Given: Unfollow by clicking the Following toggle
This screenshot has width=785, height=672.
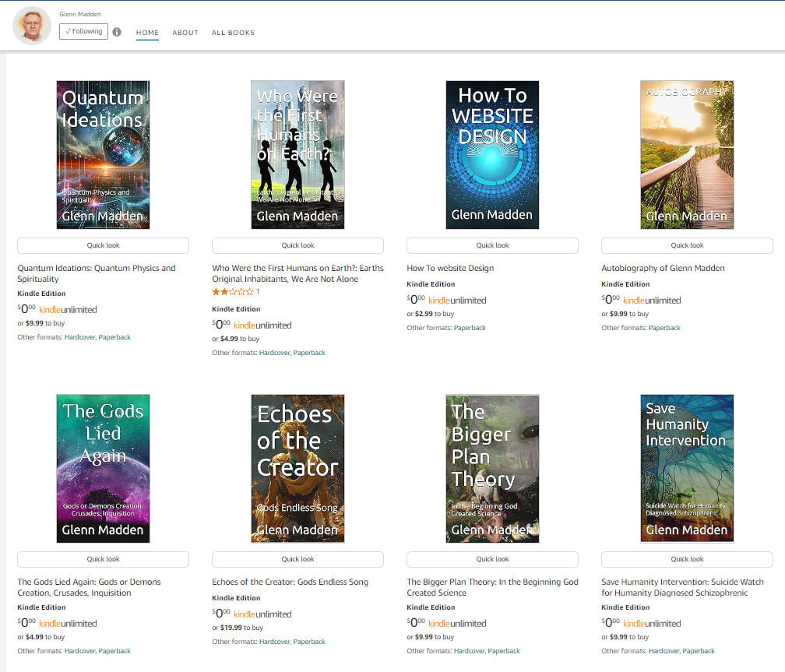Looking at the screenshot, I should pyautogui.click(x=83, y=31).
